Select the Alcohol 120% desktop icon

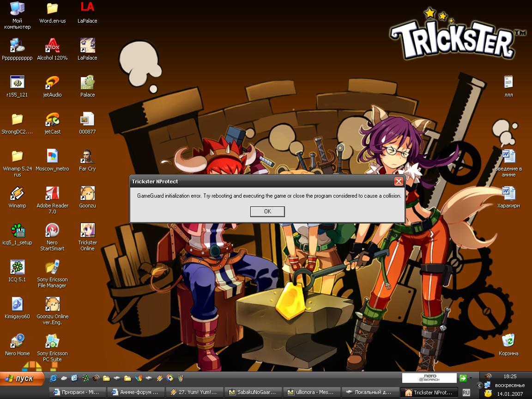(52, 49)
